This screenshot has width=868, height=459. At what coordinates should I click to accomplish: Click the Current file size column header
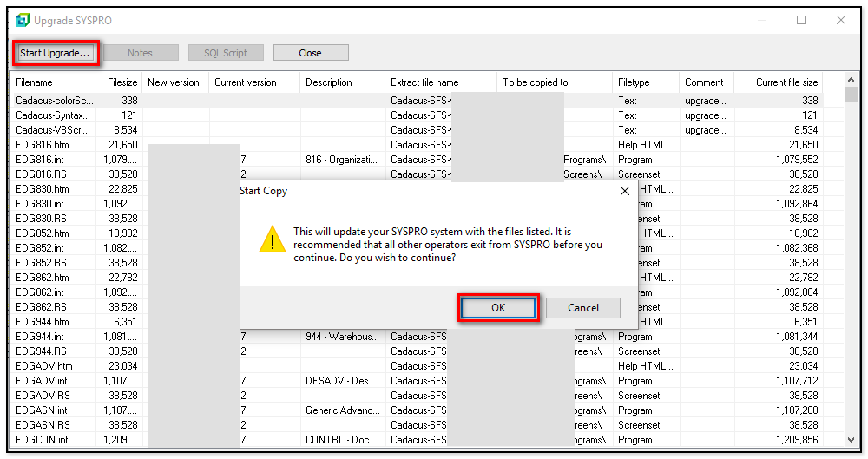coord(786,82)
